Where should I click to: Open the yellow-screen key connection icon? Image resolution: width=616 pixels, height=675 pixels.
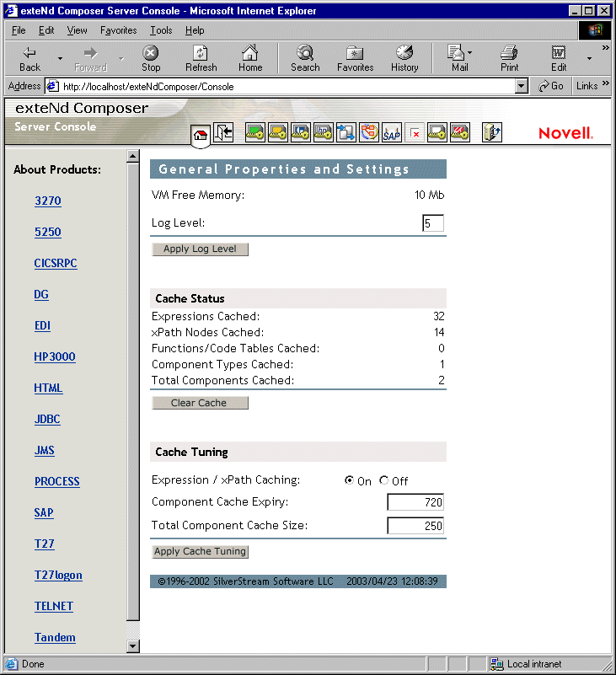[277, 132]
